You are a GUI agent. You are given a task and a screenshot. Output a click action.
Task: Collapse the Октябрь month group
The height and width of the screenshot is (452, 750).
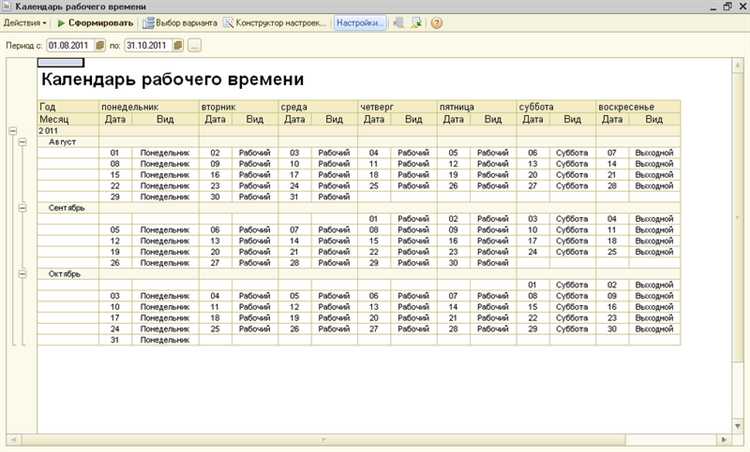[x=21, y=272]
